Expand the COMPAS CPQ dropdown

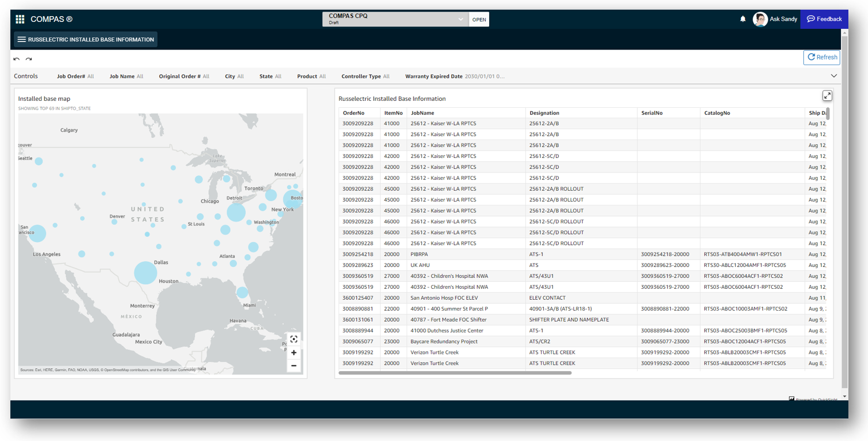click(x=460, y=19)
